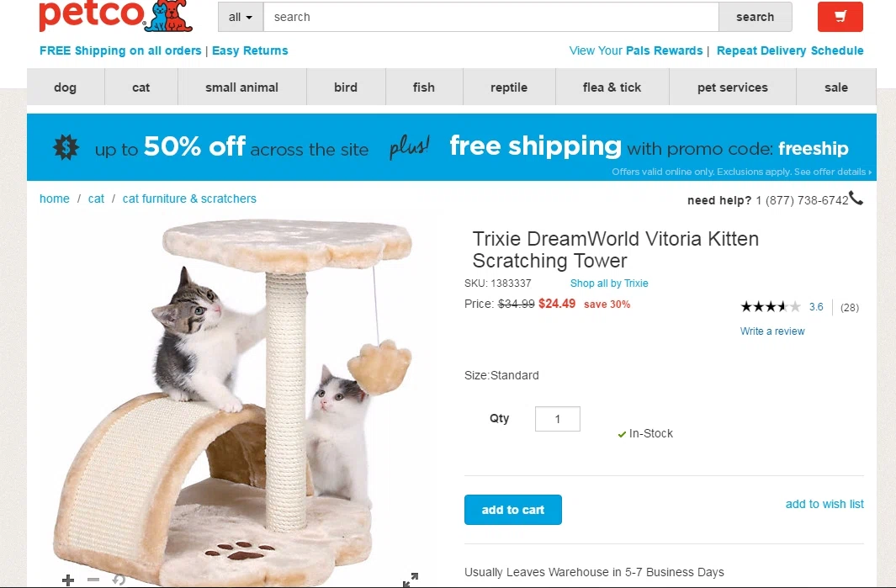896x588 pixels.
Task: Open the flea & tick menu
Action: tap(612, 87)
